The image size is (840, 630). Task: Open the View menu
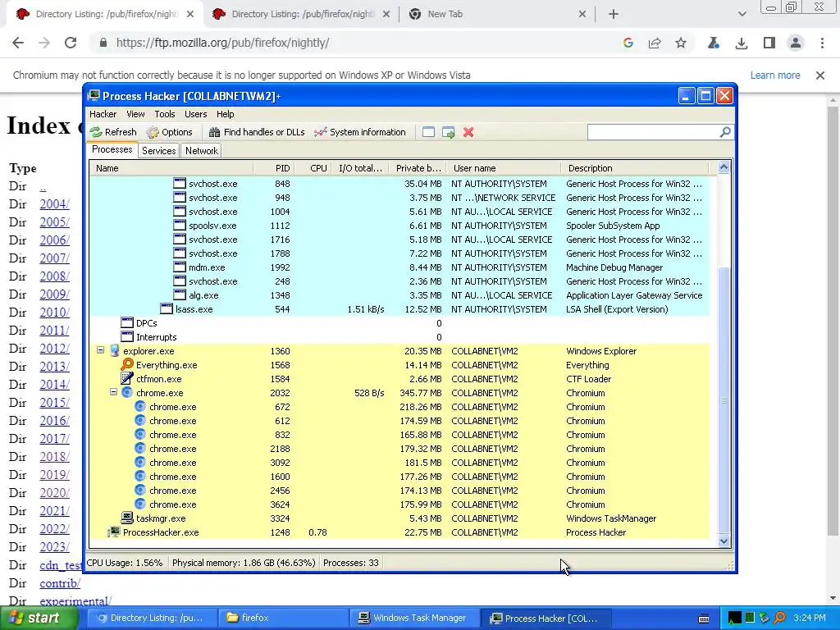(x=135, y=114)
